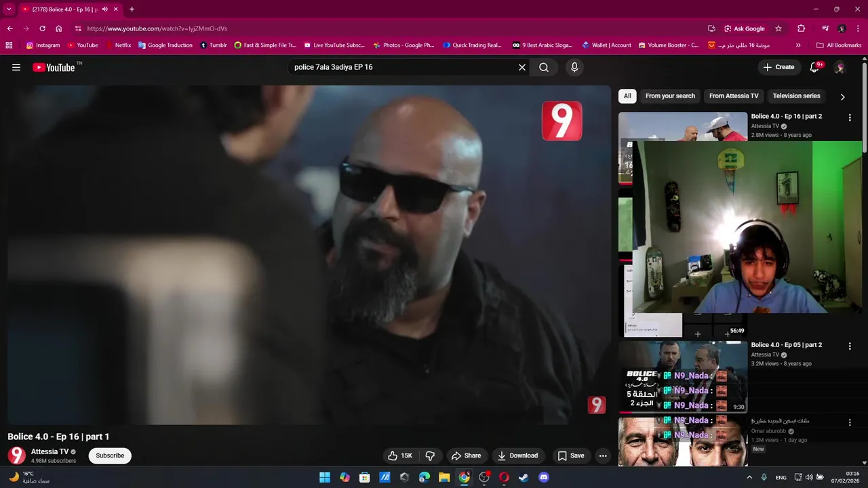Download the video
868x488 pixels.
tap(517, 455)
